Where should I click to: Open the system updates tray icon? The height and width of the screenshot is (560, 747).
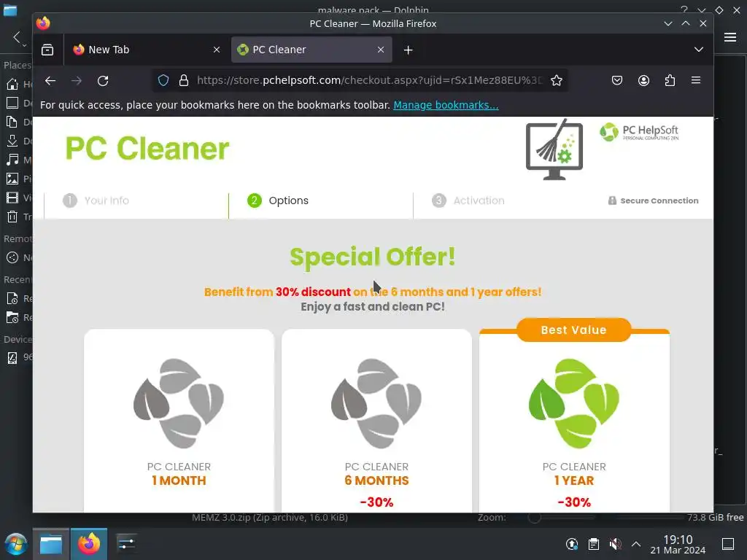[x=572, y=544]
